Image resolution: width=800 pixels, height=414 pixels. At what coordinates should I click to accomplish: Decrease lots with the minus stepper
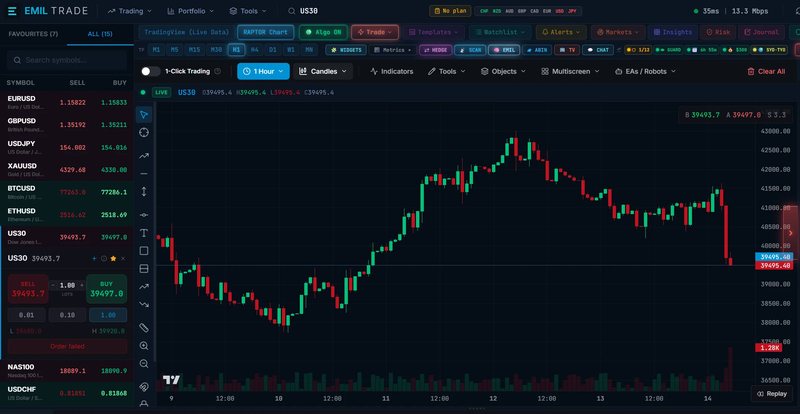[53, 285]
